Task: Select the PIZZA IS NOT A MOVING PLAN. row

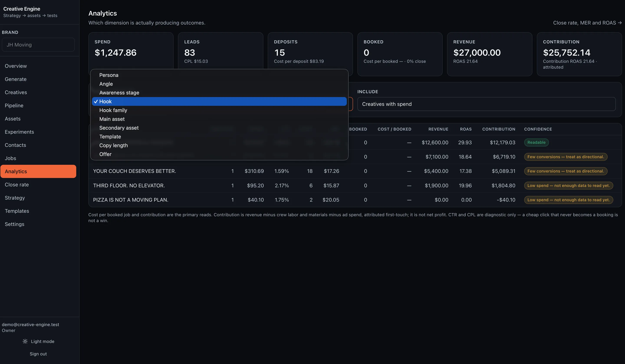Action: [x=355, y=200]
